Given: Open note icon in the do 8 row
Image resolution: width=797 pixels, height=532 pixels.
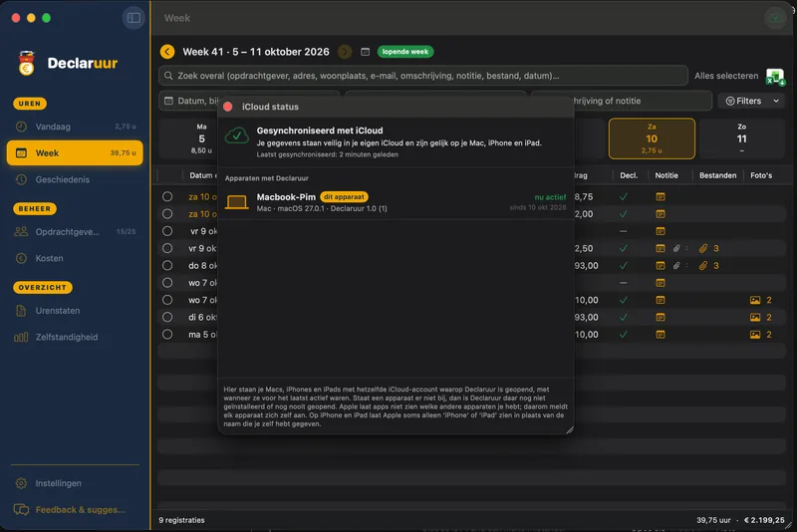Looking at the screenshot, I should tap(661, 266).
